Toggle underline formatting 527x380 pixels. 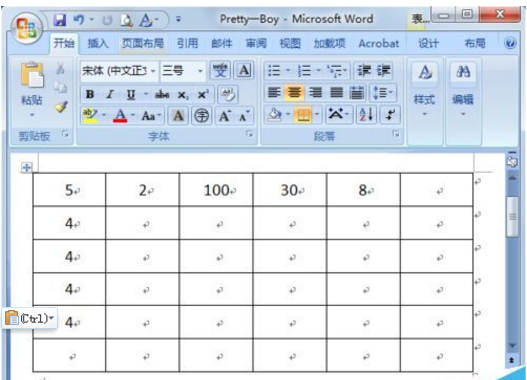[130, 95]
